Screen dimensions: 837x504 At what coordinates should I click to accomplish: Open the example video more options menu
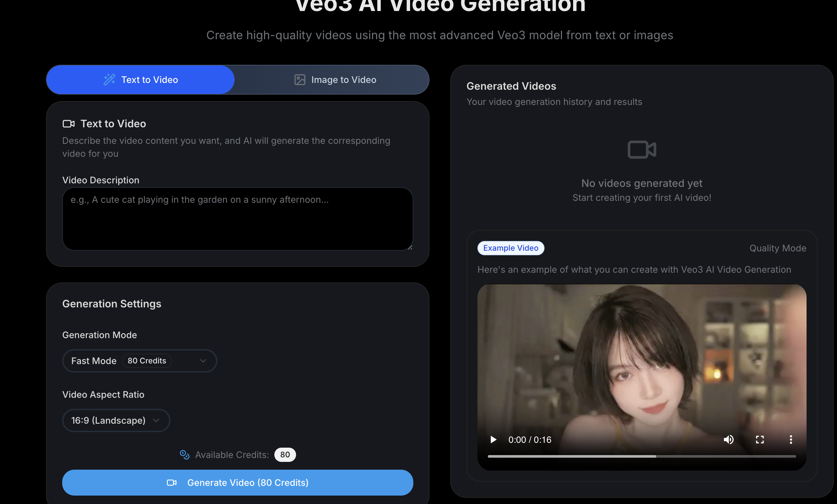pyautogui.click(x=791, y=440)
